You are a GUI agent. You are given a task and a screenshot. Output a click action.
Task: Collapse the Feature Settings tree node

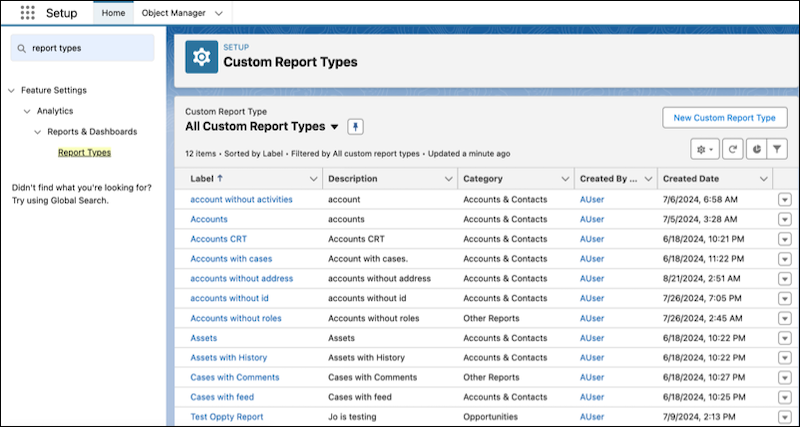tap(12, 90)
